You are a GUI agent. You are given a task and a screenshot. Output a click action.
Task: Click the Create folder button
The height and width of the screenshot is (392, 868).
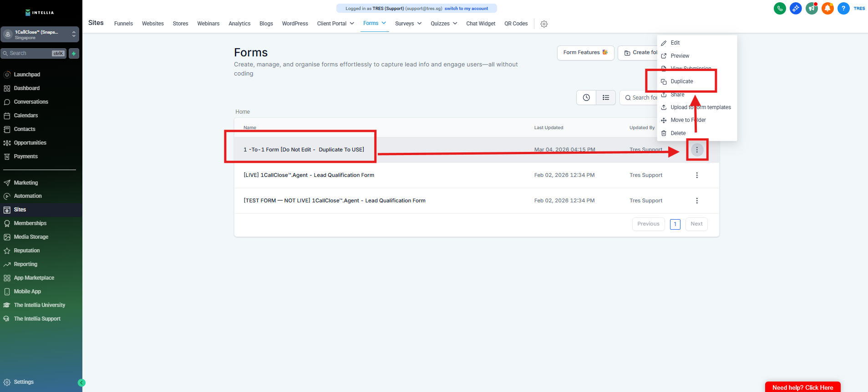click(638, 53)
